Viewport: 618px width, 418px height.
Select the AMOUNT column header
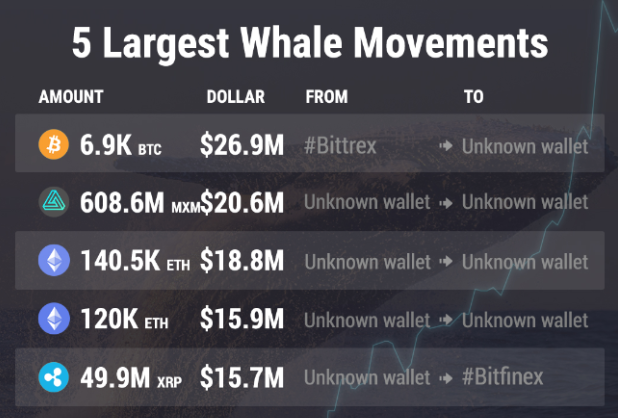tap(71, 97)
